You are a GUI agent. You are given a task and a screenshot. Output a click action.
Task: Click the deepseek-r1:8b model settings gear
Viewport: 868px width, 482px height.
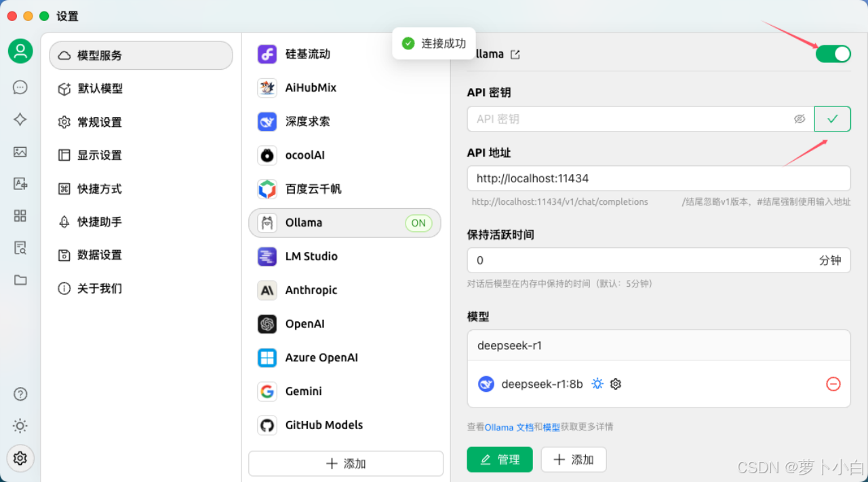coord(616,384)
